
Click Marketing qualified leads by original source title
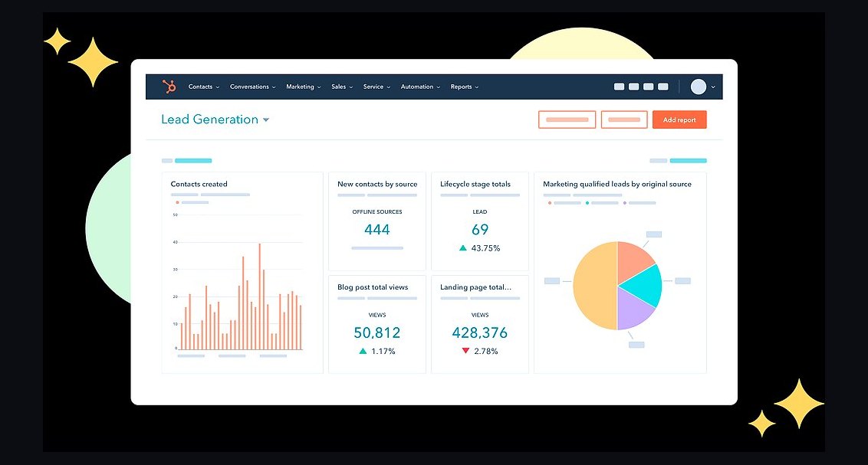pos(617,184)
